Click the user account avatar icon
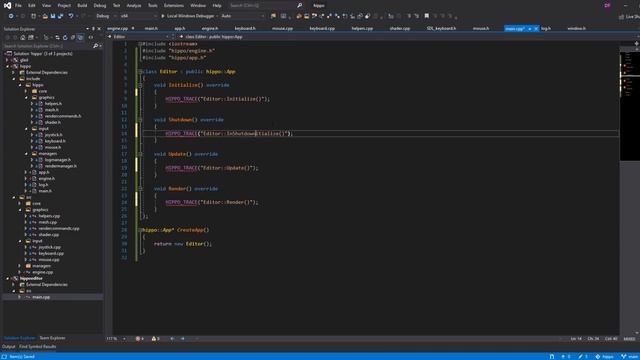This screenshot has height=360, width=640. click(x=607, y=5)
